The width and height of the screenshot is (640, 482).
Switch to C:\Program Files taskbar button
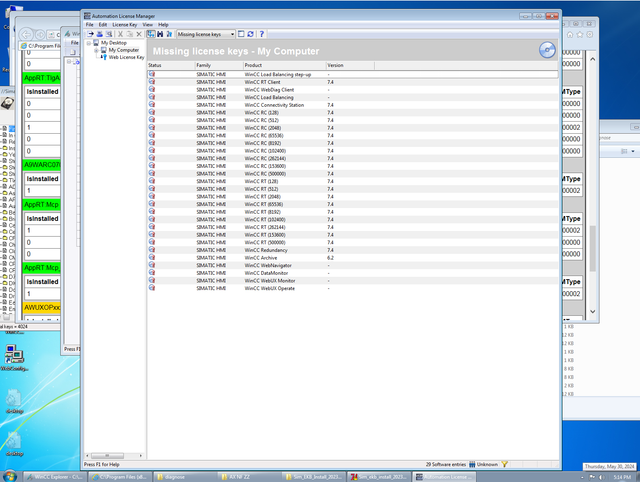pyautogui.click(x=120, y=477)
